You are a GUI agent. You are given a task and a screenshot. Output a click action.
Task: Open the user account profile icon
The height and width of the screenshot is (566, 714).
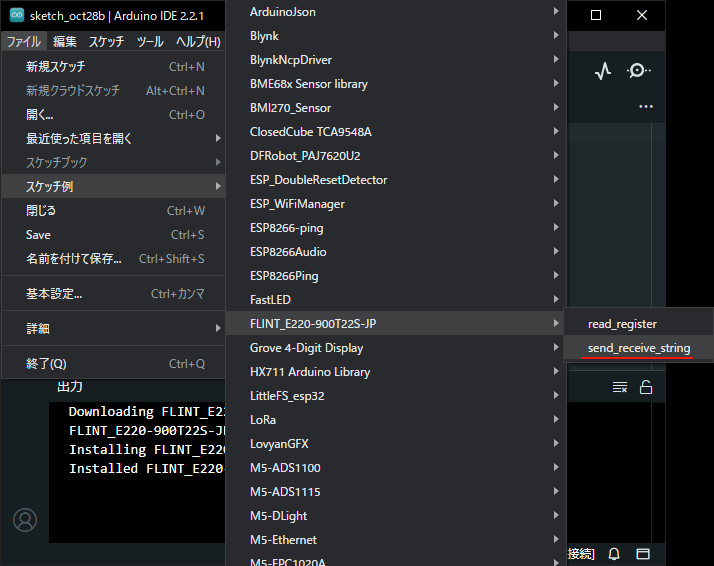point(25,520)
